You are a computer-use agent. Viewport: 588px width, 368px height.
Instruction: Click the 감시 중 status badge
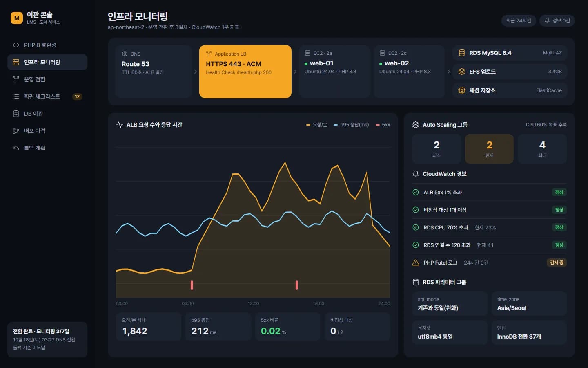pos(557,263)
